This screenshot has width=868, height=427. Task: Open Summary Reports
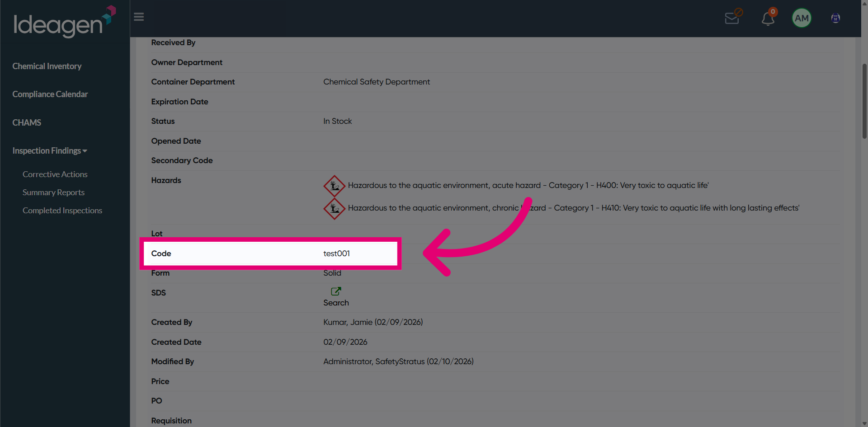pos(54,192)
